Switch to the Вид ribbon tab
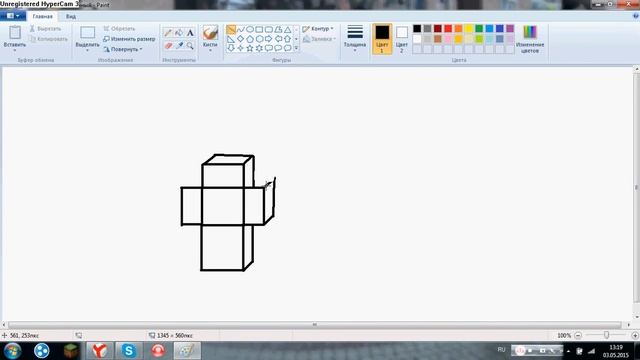Image resolution: width=640 pixels, height=360 pixels. pos(71,16)
